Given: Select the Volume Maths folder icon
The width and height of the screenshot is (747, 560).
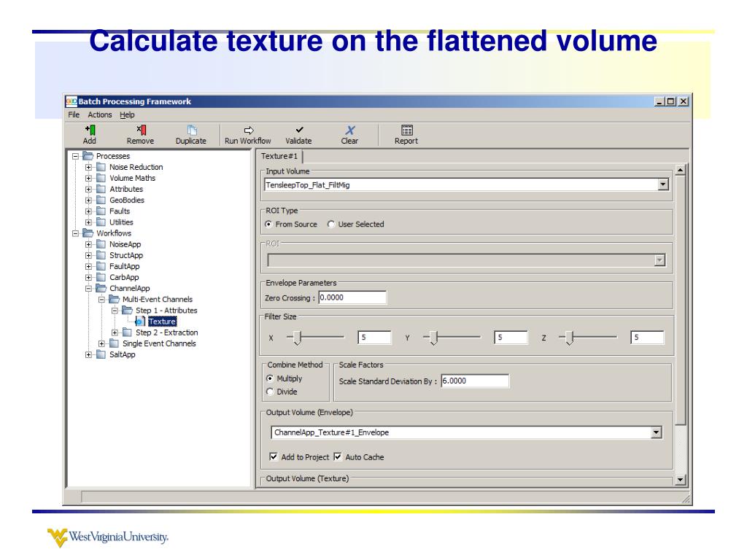Looking at the screenshot, I should pos(101,178).
